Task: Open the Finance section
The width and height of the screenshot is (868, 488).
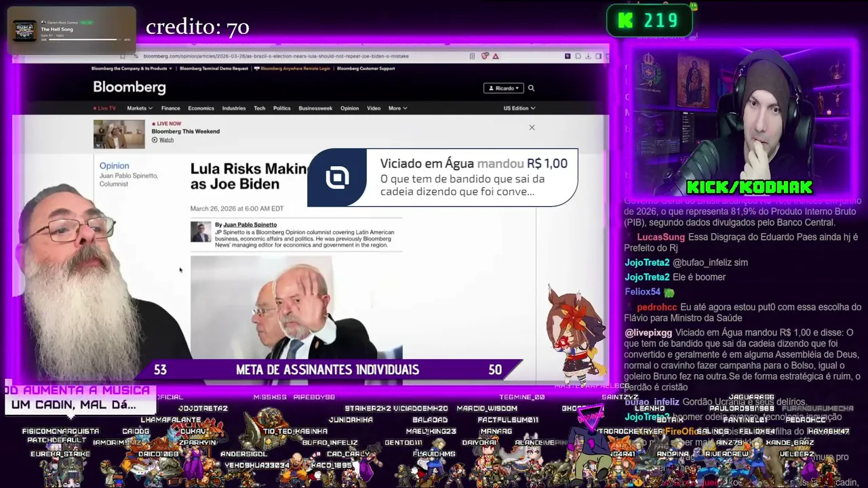Action: click(x=171, y=108)
